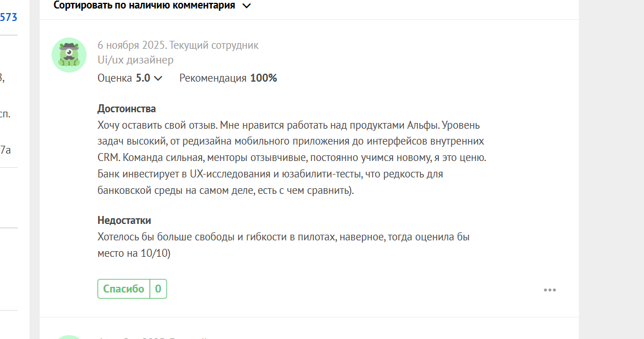Click the pros paragraph about Альфа products
This screenshot has height=339, width=644.
290,158
